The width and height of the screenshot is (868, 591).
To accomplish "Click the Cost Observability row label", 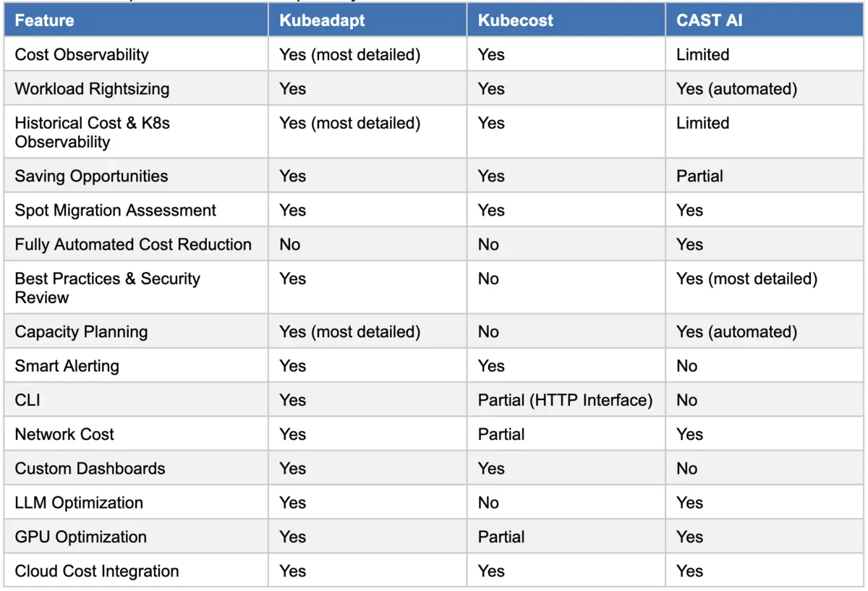I will point(82,55).
